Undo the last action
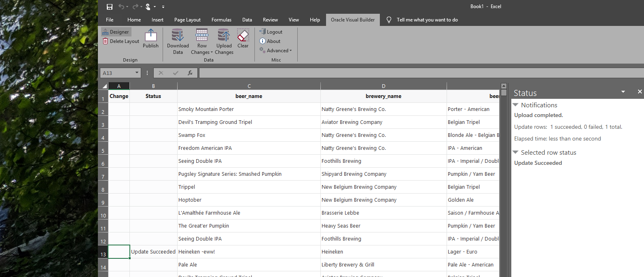This screenshot has width=644, height=277. (121, 6)
